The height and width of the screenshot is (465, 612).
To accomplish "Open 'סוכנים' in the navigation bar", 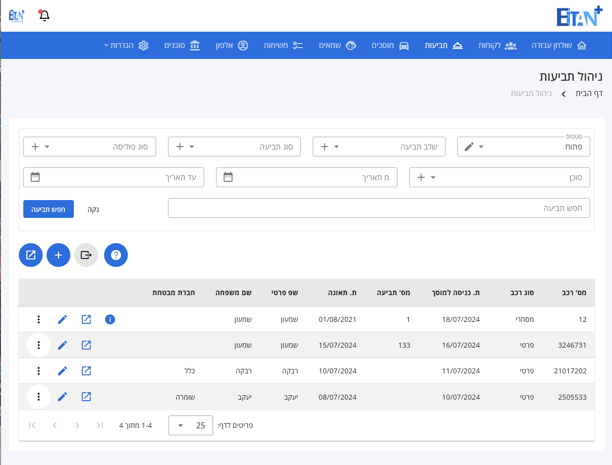I will pos(182,45).
